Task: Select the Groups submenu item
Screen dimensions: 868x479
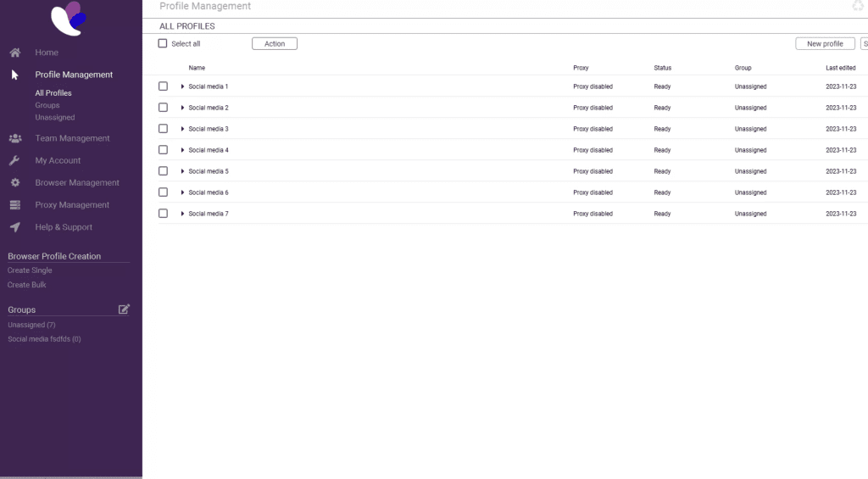Action: coord(47,105)
